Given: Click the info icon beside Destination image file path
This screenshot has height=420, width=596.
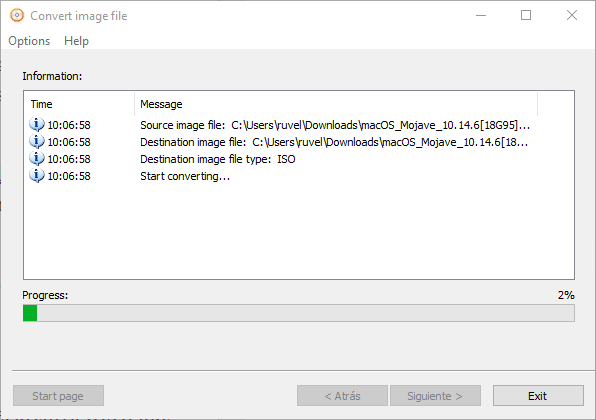Looking at the screenshot, I should coord(36,142).
